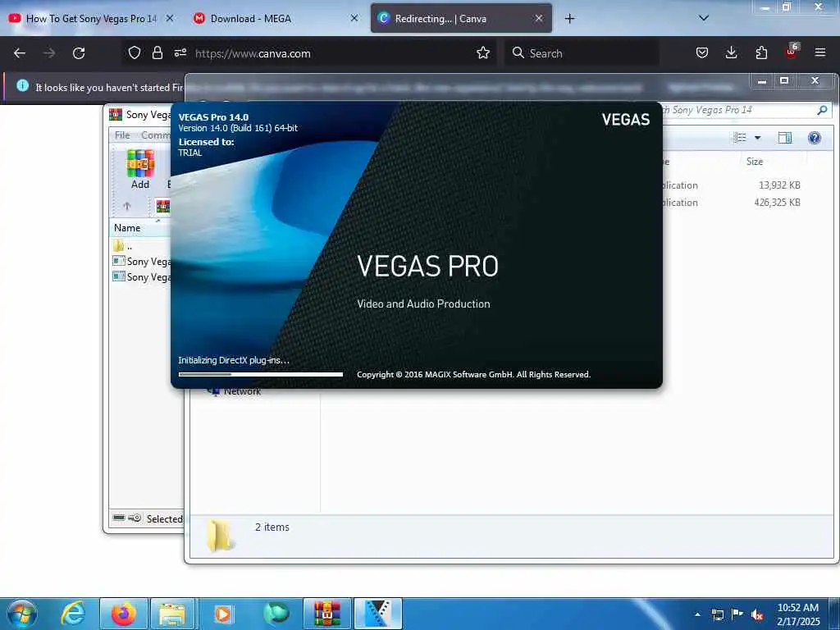Open the clock showing 10:52 AM
The height and width of the screenshot is (630, 840).
click(798, 614)
